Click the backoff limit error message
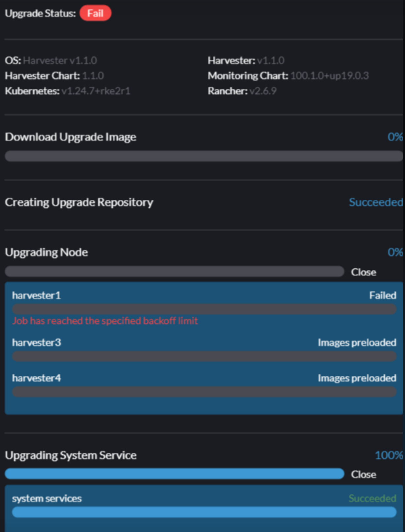Screen dimensions: 405x532 [x=105, y=320]
